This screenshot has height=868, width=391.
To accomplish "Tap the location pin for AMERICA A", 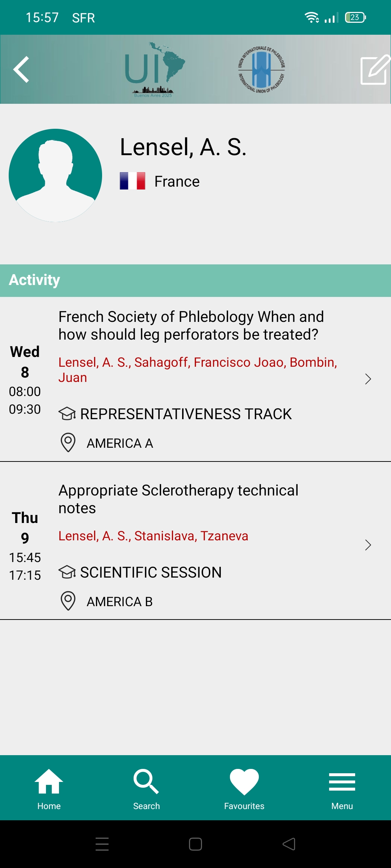I will (68, 442).
